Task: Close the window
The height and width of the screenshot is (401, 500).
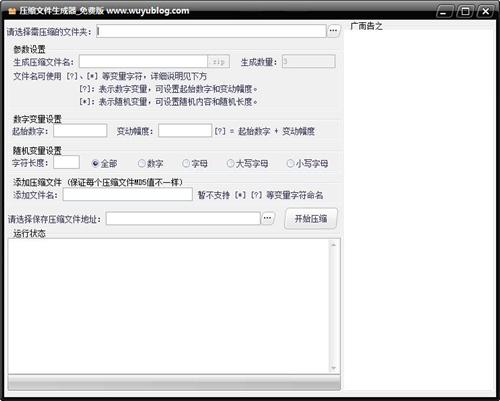Action: pyautogui.click(x=486, y=12)
